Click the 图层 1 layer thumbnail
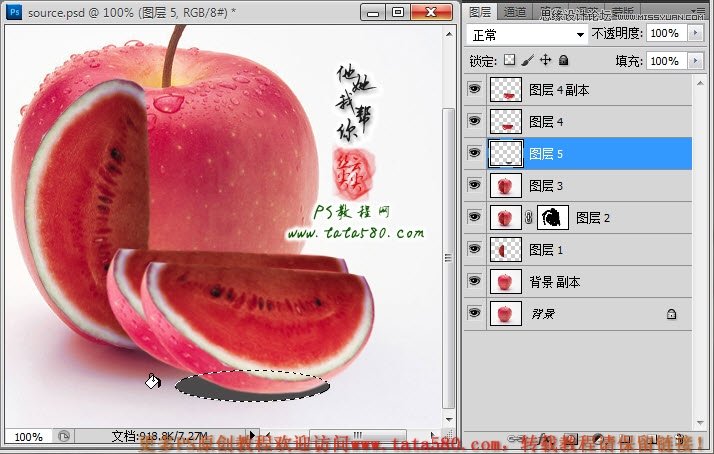Viewport: 714px width, 454px height. coord(505,250)
